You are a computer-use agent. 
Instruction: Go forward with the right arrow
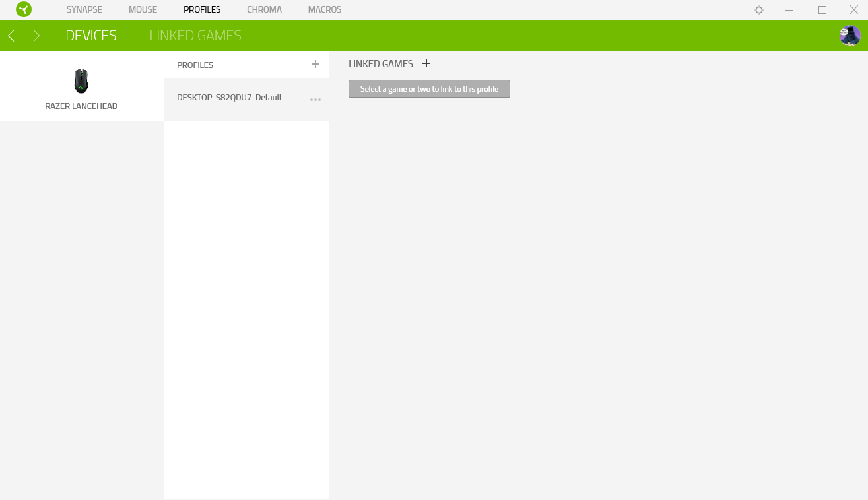pyautogui.click(x=36, y=36)
